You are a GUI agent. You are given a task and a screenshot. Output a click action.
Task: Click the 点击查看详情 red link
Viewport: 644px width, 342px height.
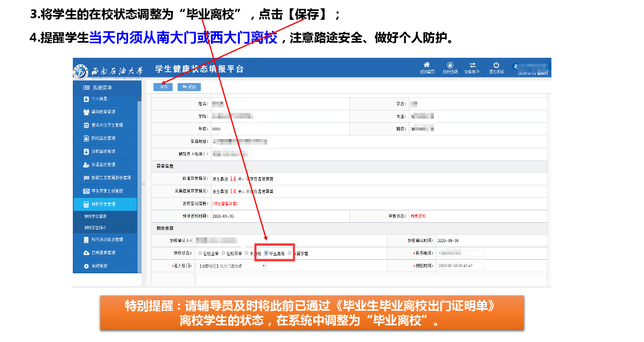[225, 204]
